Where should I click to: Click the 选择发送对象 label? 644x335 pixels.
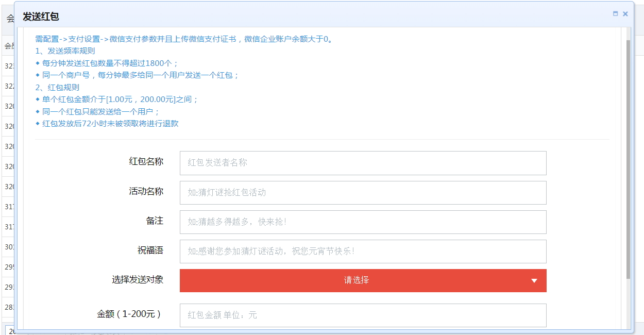(x=138, y=280)
